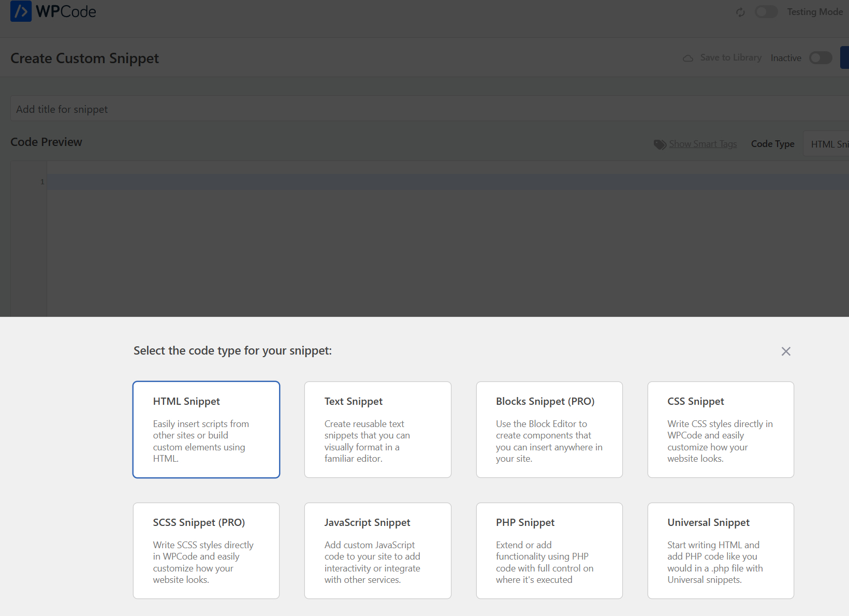Close the code type selection modal

[786, 351]
